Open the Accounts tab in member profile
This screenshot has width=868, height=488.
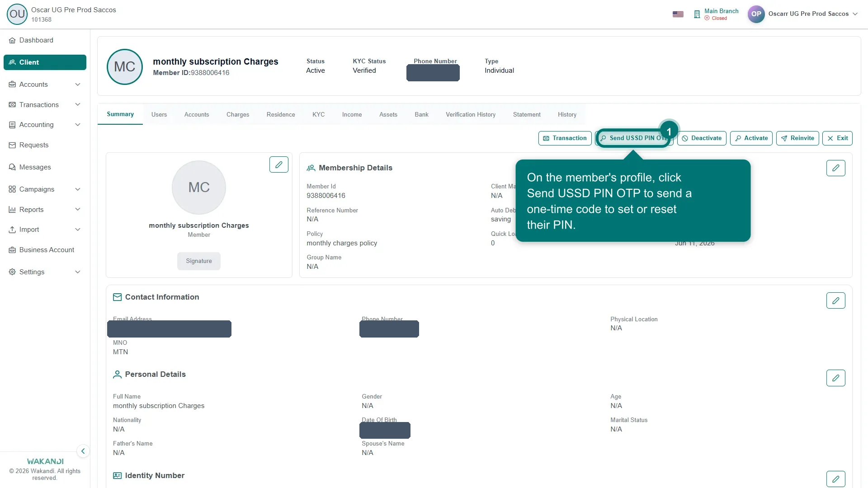click(x=197, y=115)
